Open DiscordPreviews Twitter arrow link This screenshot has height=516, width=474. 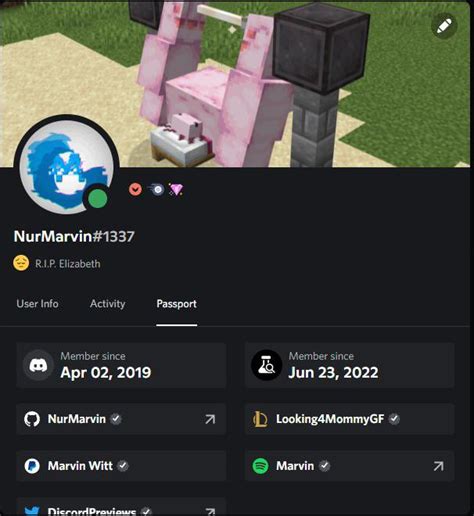[210, 511]
